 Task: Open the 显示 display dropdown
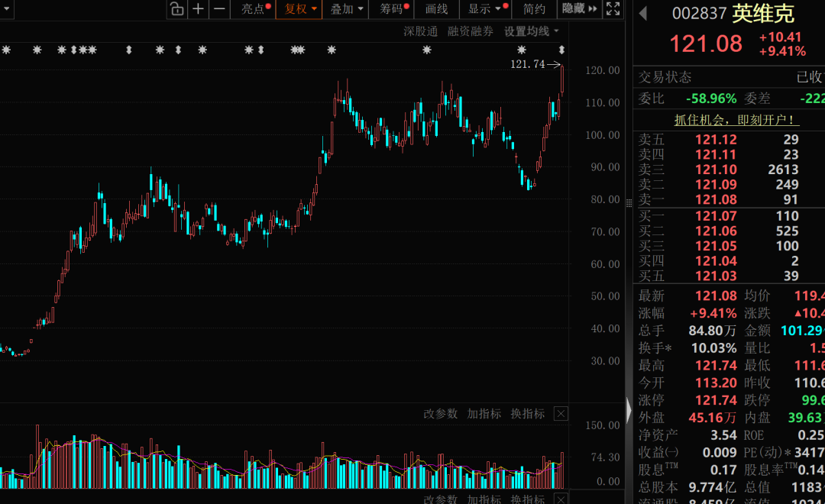(x=486, y=9)
